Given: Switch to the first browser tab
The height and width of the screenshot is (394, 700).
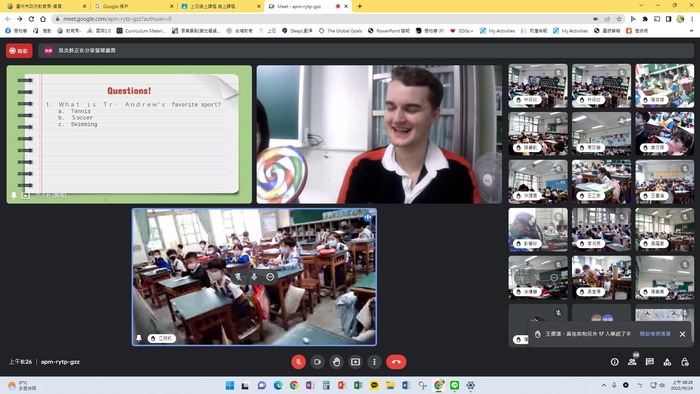Looking at the screenshot, I should [x=46, y=6].
